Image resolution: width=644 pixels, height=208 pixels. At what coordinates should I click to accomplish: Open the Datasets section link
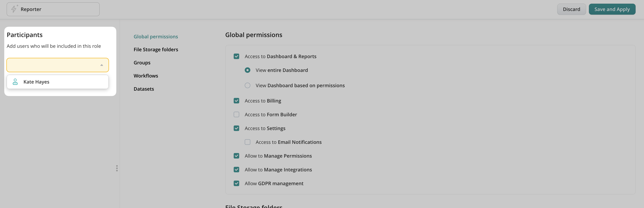click(x=144, y=89)
